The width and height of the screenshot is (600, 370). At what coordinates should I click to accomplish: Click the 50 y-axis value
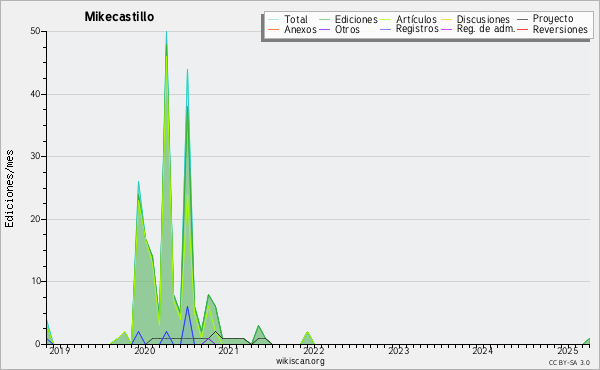coord(36,31)
